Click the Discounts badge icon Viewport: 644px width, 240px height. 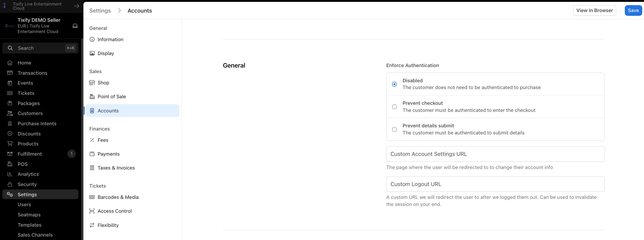(10, 134)
